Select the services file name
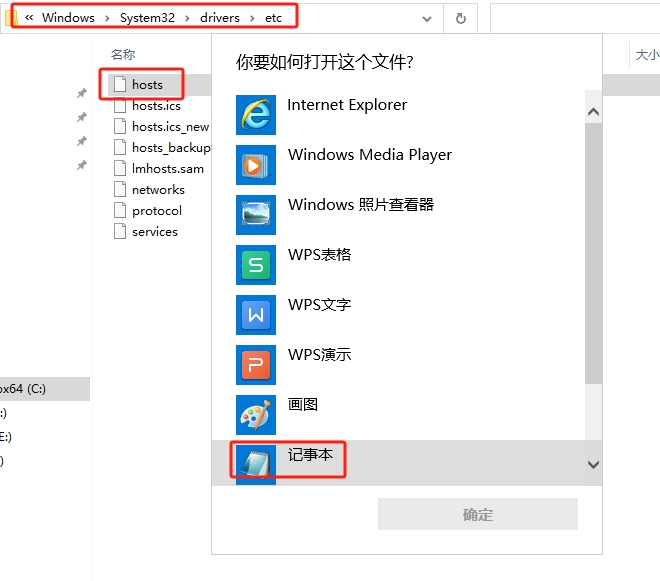The image size is (660, 581). (x=155, y=232)
